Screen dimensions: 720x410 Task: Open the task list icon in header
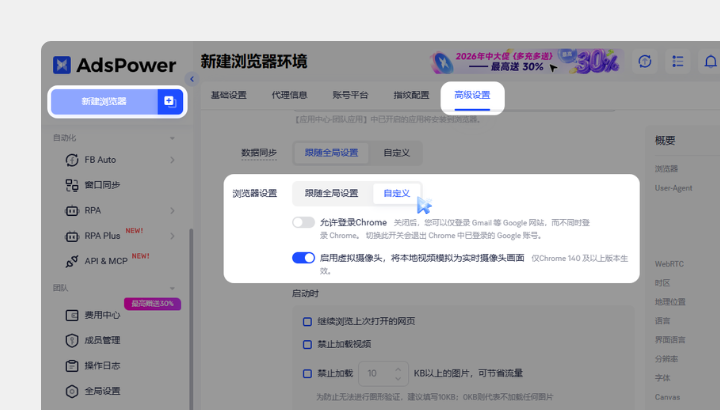click(678, 61)
